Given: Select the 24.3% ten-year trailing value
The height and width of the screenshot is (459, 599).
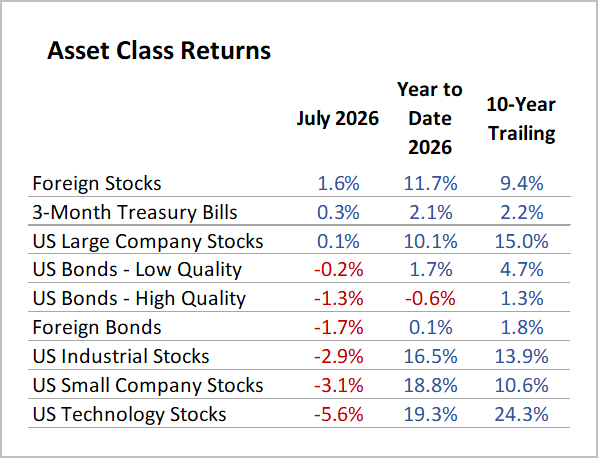Looking at the screenshot, I should 521,414.
